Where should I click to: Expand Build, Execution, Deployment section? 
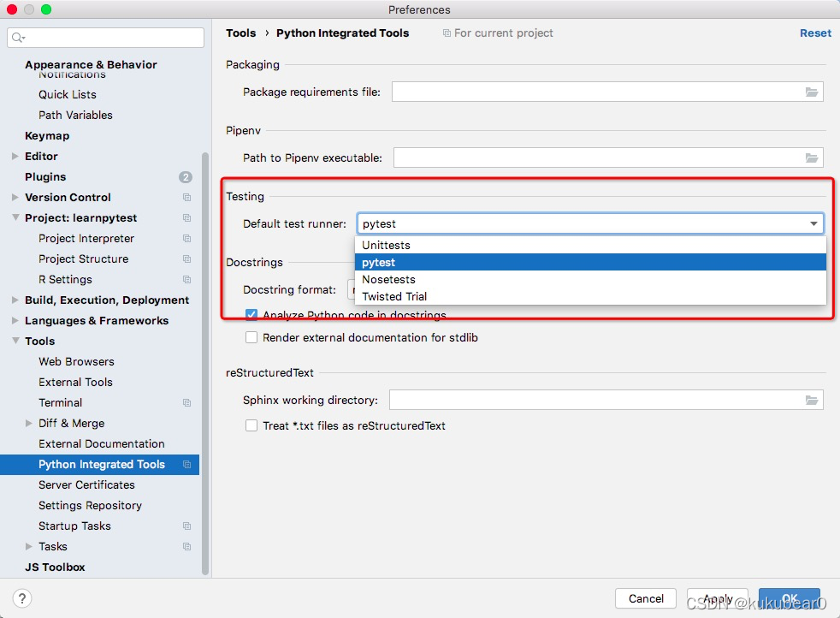pyautogui.click(x=15, y=300)
